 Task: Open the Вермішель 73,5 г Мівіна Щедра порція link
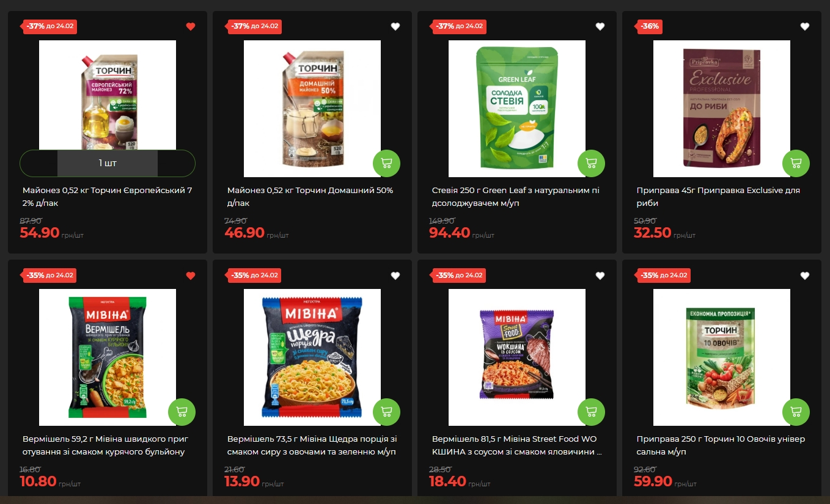pyautogui.click(x=312, y=445)
